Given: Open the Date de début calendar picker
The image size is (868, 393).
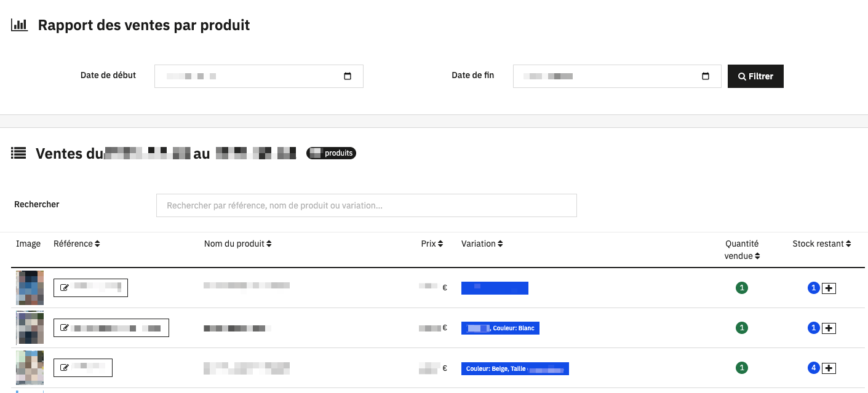Looking at the screenshot, I should (348, 76).
